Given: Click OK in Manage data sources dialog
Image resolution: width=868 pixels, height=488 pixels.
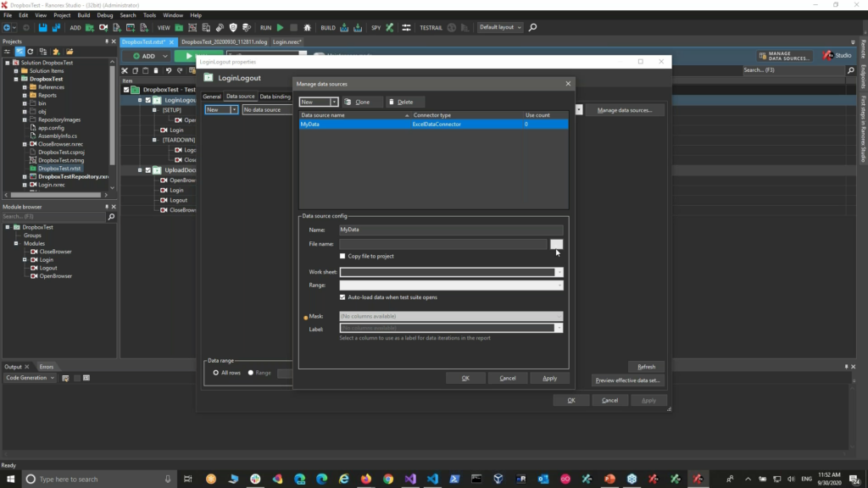Looking at the screenshot, I should [465, 379].
